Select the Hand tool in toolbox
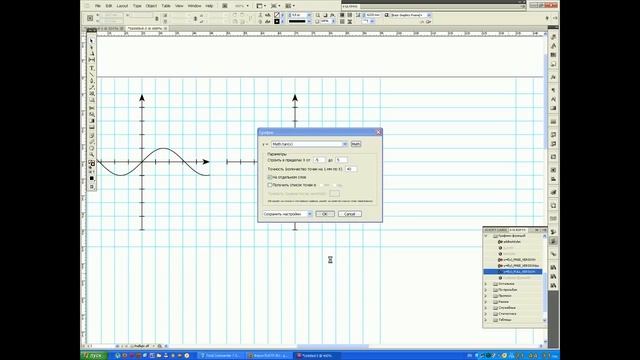 (x=91, y=148)
